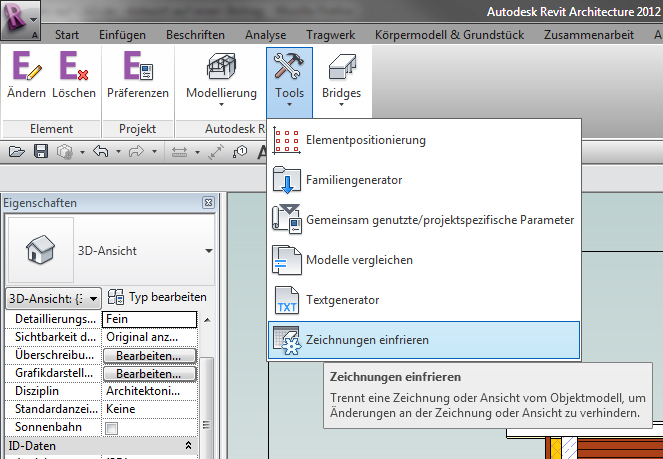
Task: Click the aligned dimension icon
Action: tap(216, 152)
